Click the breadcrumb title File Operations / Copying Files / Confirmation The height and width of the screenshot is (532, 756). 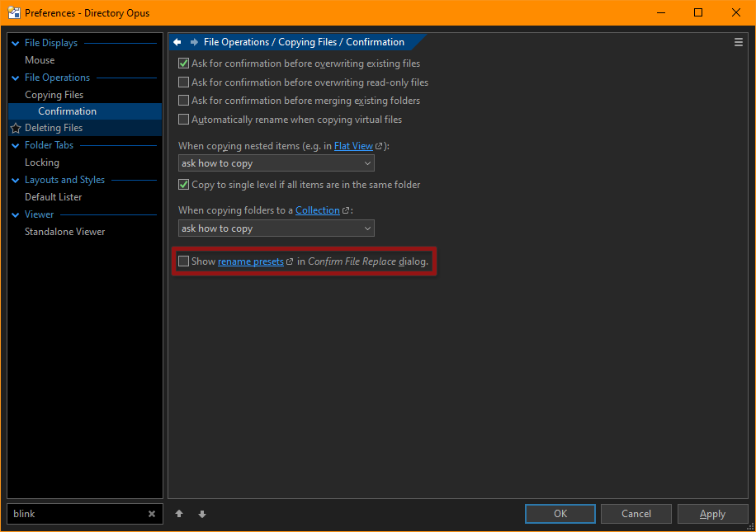pos(304,42)
